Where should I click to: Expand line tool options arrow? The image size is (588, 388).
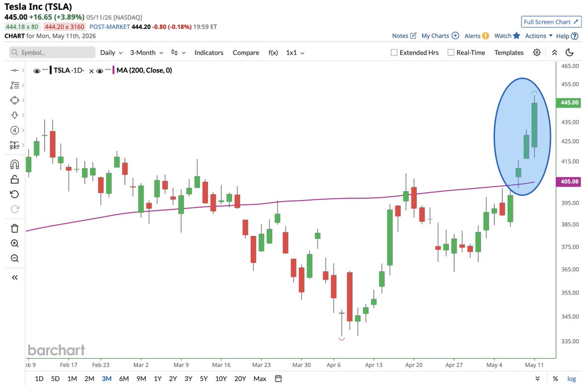tap(23, 71)
